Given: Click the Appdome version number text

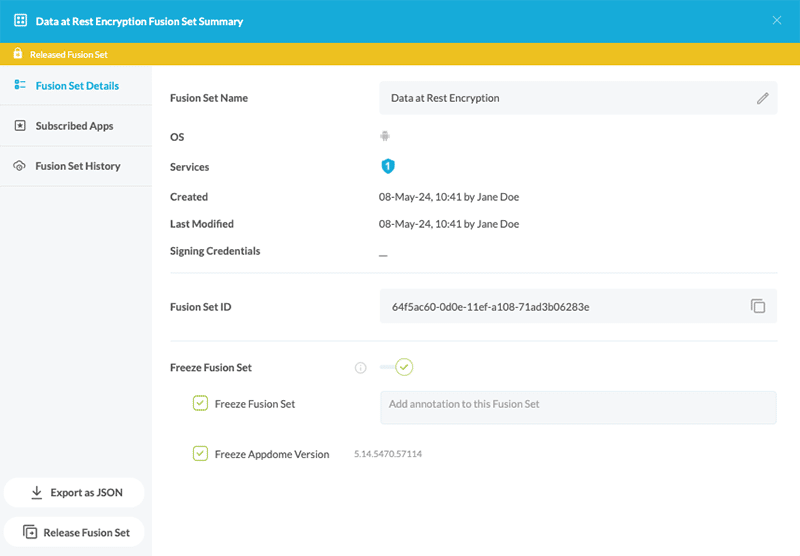Looking at the screenshot, I should [x=388, y=454].
